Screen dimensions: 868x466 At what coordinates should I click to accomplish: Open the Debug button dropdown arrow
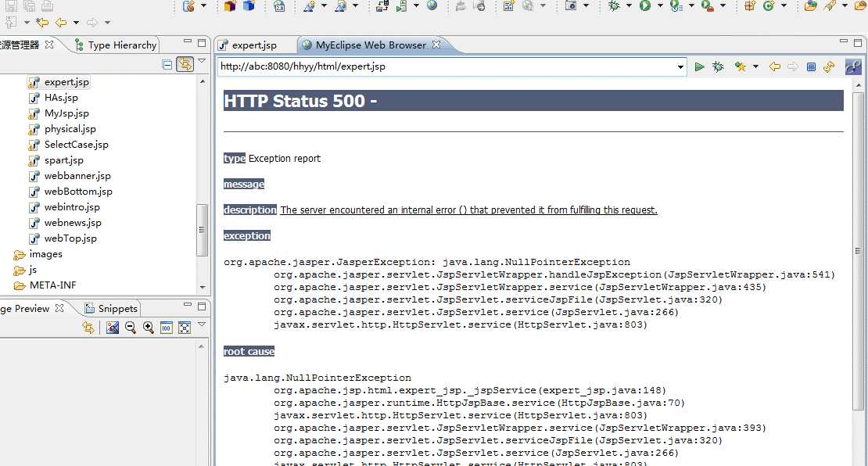pos(628,6)
